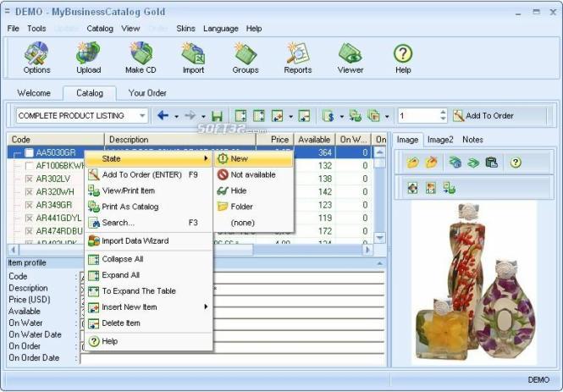
Task: Launch the Viewer tool
Action: [x=350, y=58]
